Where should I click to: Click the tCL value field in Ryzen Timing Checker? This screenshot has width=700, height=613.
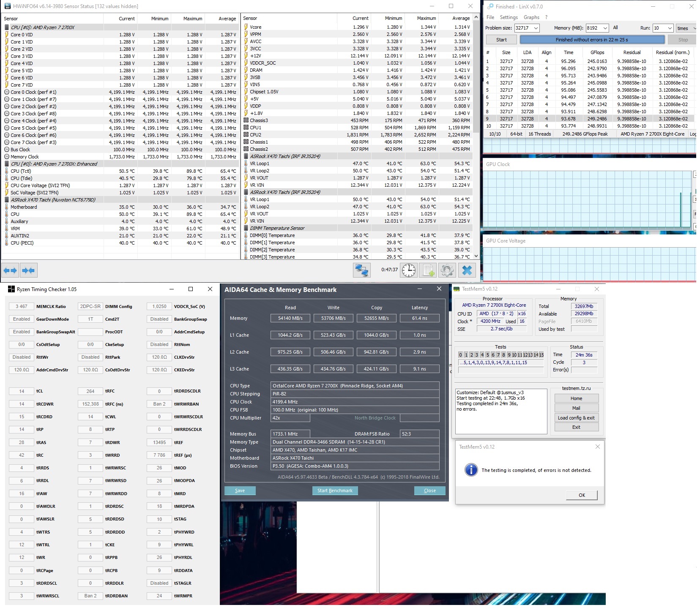pos(22,391)
